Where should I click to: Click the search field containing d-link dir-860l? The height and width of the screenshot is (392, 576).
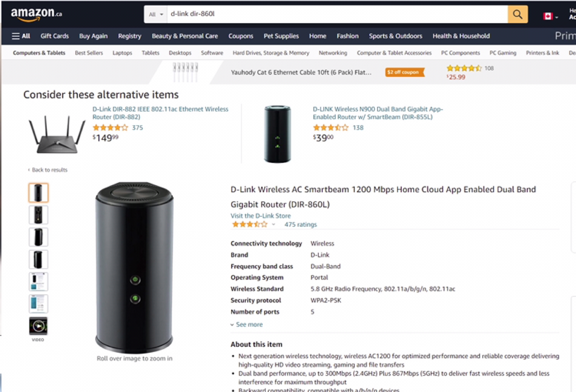coord(338,14)
